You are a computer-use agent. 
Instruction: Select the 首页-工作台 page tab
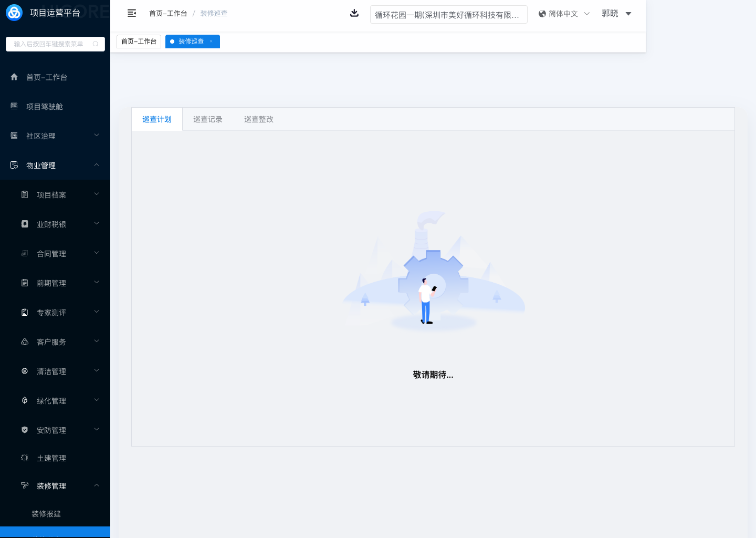click(x=139, y=42)
